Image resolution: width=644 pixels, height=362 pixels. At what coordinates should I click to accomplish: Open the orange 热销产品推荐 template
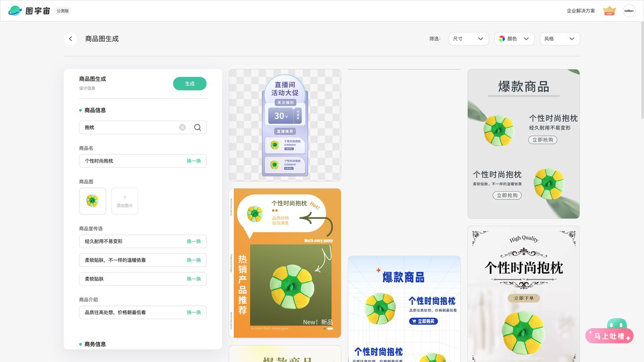(x=285, y=263)
